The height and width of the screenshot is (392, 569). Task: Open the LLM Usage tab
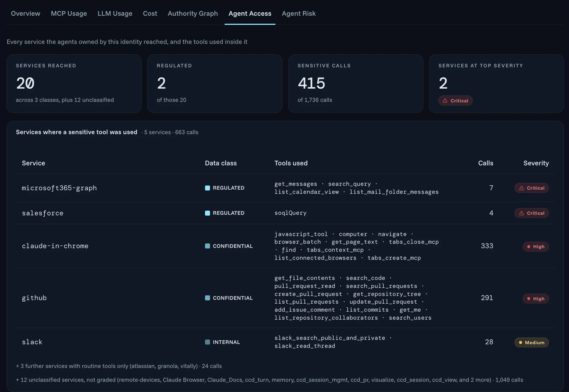point(115,14)
